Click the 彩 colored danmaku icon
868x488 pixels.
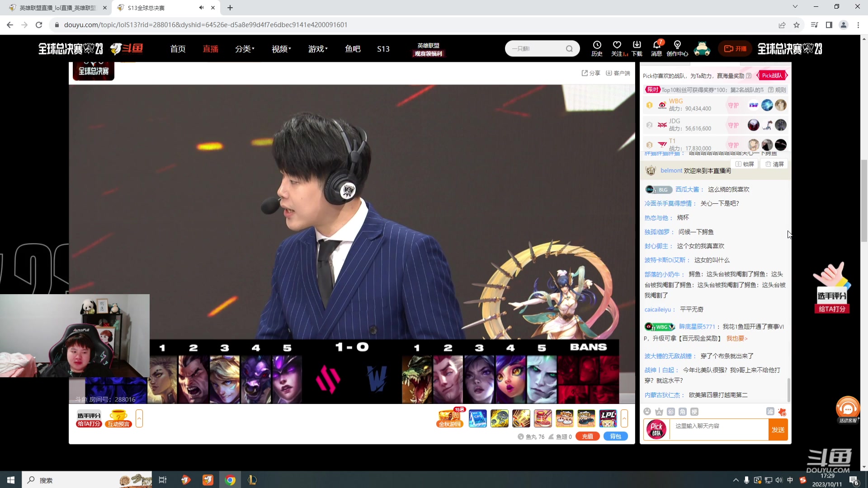point(671,412)
